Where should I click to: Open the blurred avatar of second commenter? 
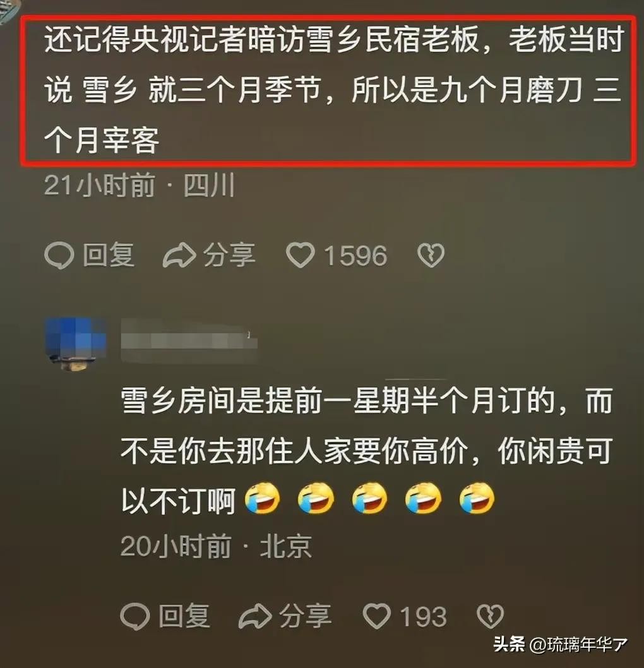[76, 343]
